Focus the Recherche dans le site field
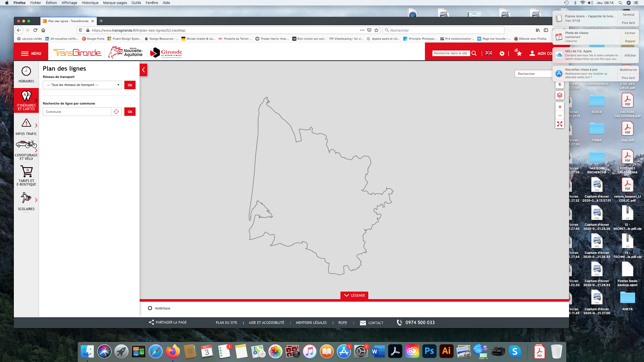The image size is (644, 362). (451, 53)
